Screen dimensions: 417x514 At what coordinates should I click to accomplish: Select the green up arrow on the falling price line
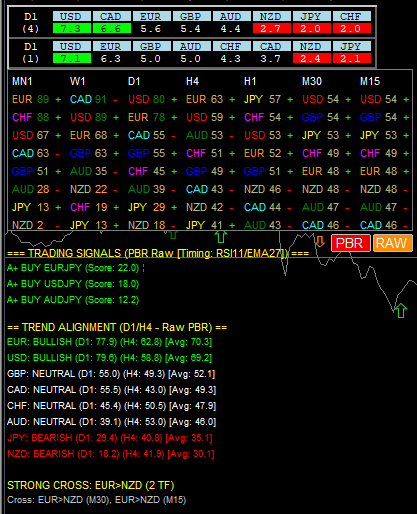401,311
